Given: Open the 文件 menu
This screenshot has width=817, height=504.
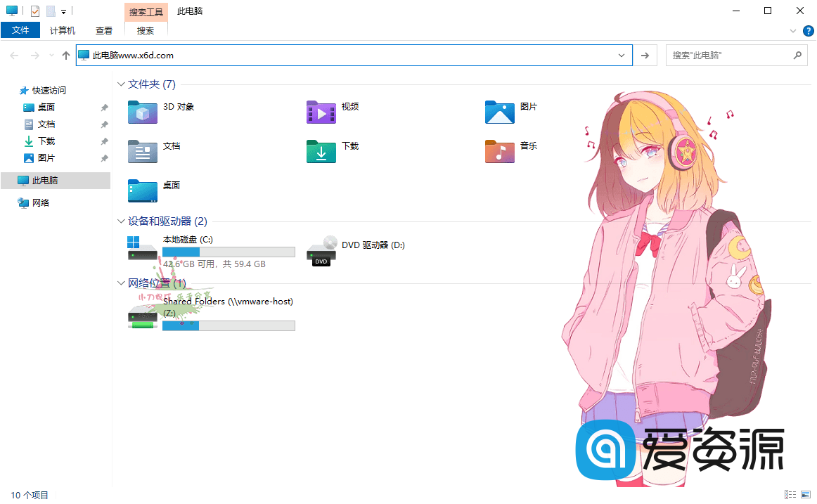Looking at the screenshot, I should tap(20, 30).
